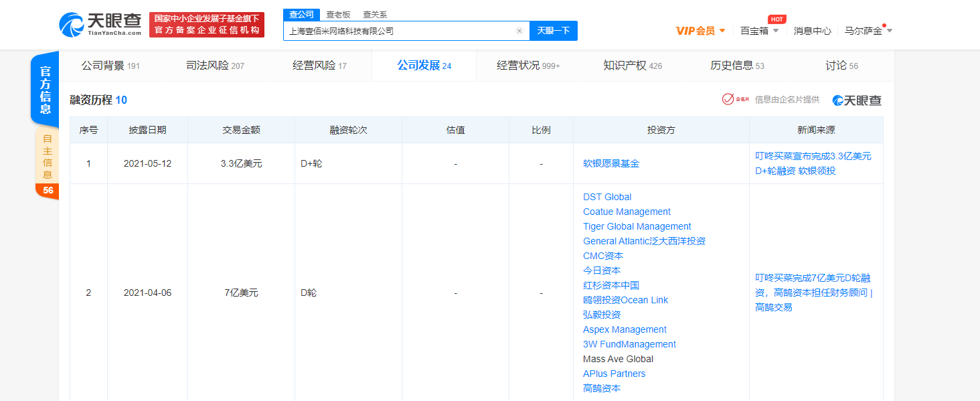Click the date cell 2021-04-06

click(x=147, y=293)
